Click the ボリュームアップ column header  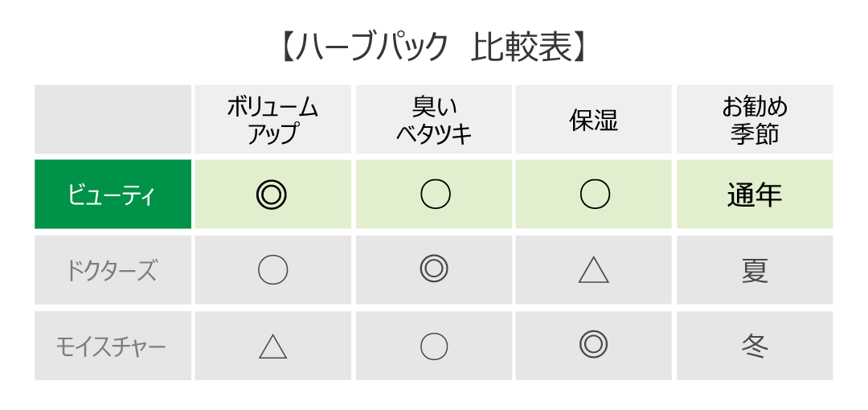[272, 120]
